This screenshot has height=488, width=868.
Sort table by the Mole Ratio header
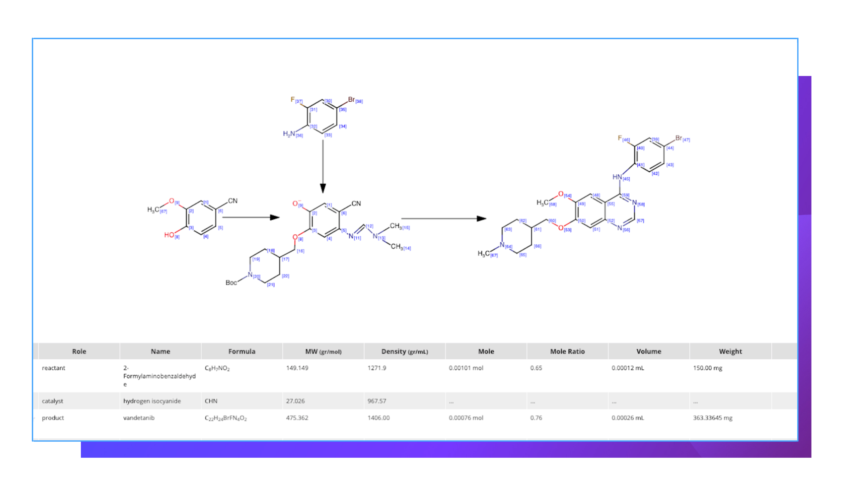pyautogui.click(x=567, y=351)
